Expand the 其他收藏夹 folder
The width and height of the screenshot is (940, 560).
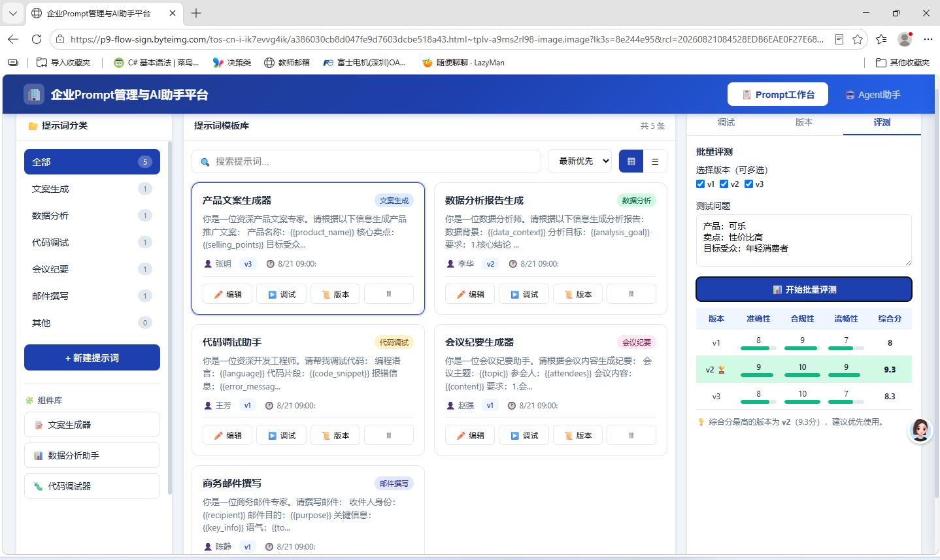pos(903,63)
